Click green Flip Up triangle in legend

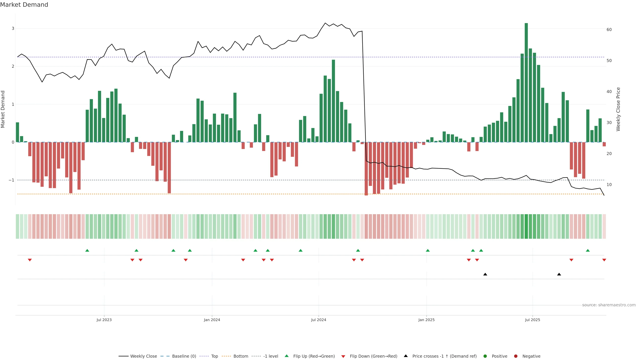[286, 356]
